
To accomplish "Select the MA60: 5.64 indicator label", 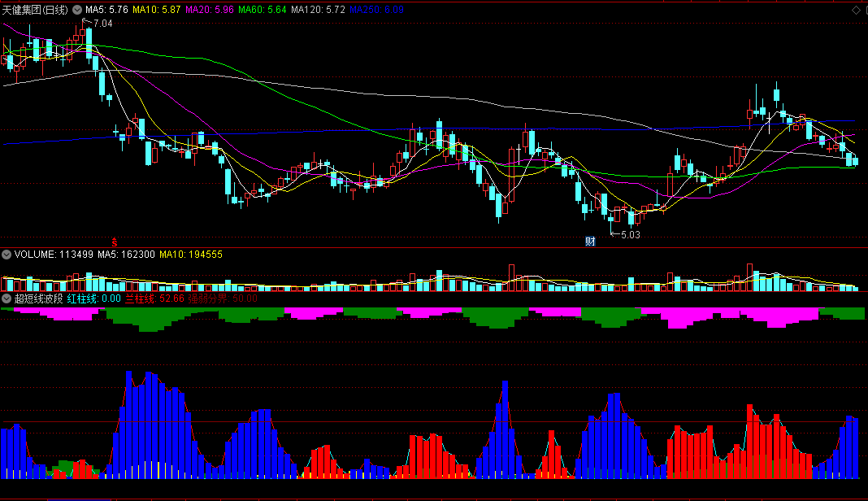I will pos(263,10).
